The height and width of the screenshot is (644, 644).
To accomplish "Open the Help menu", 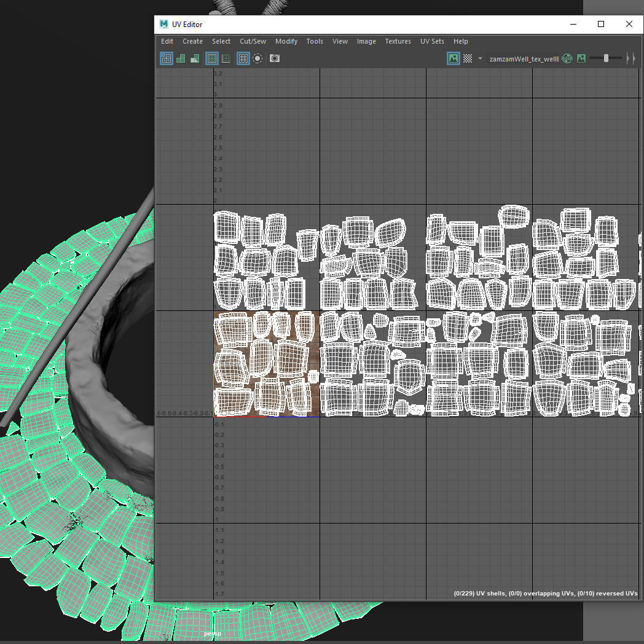I will pyautogui.click(x=461, y=42).
